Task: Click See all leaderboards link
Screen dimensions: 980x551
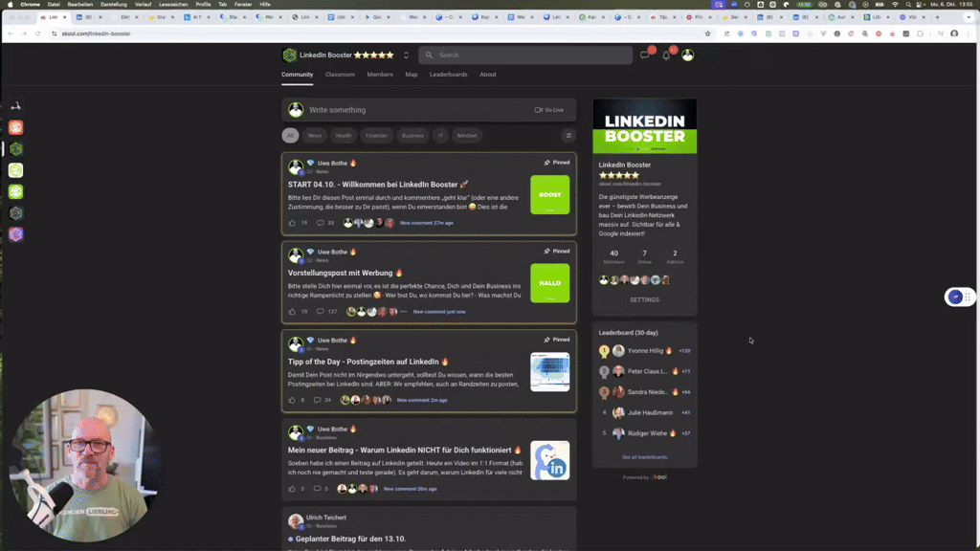Action: (x=644, y=457)
